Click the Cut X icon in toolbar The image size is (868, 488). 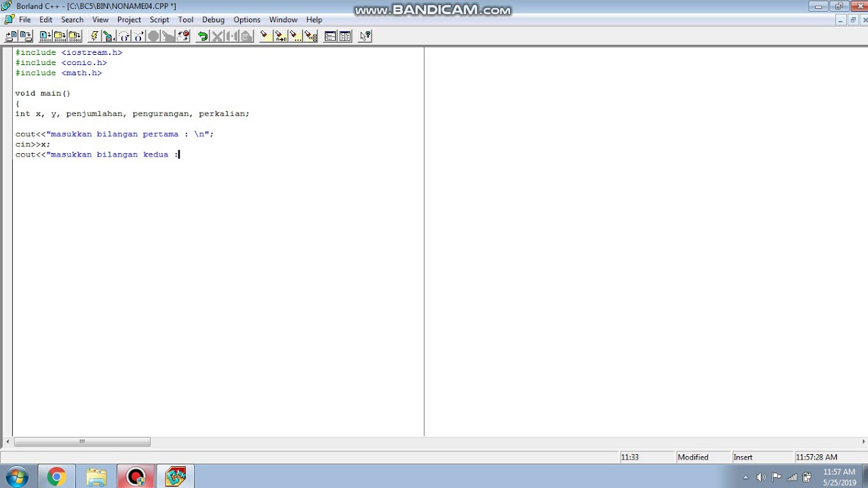218,36
